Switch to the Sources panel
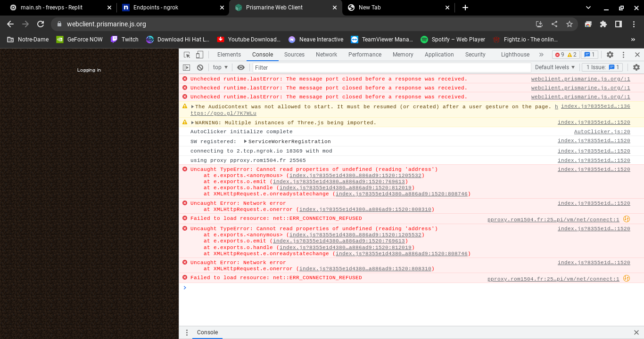The height and width of the screenshot is (339, 644). 294,54
